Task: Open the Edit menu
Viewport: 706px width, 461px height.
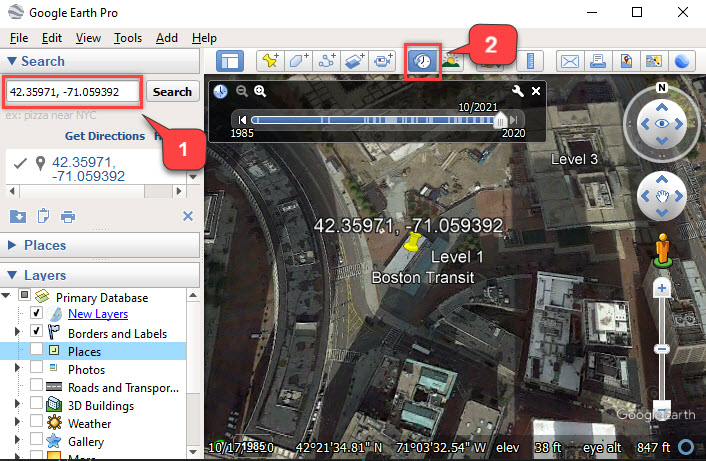Action: [x=52, y=38]
